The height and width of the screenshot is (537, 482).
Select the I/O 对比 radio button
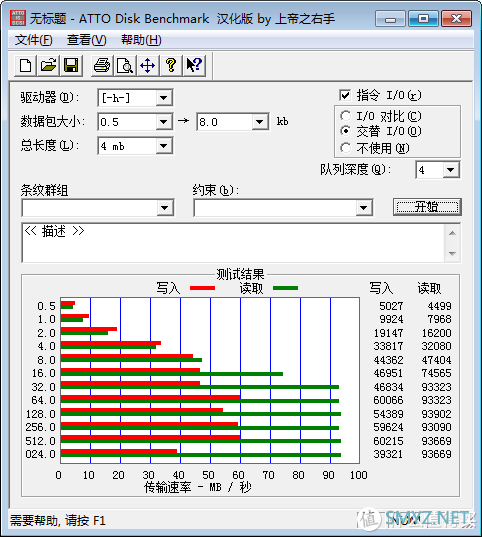pos(346,116)
